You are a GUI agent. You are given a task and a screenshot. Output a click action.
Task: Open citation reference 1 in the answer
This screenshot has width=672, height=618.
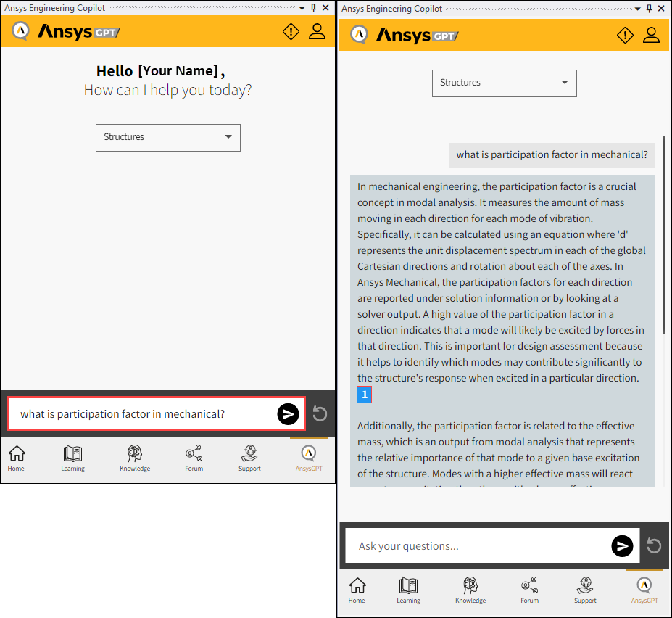(x=365, y=395)
